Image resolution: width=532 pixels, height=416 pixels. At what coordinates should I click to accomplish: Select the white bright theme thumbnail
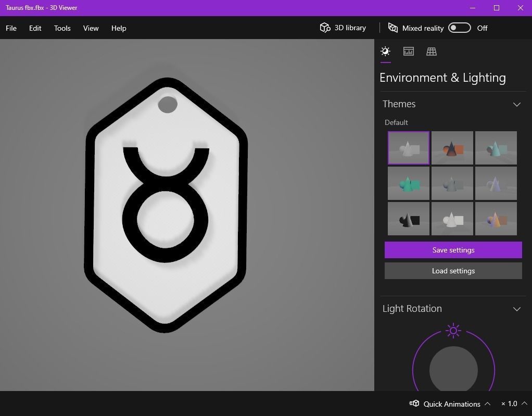tap(452, 219)
